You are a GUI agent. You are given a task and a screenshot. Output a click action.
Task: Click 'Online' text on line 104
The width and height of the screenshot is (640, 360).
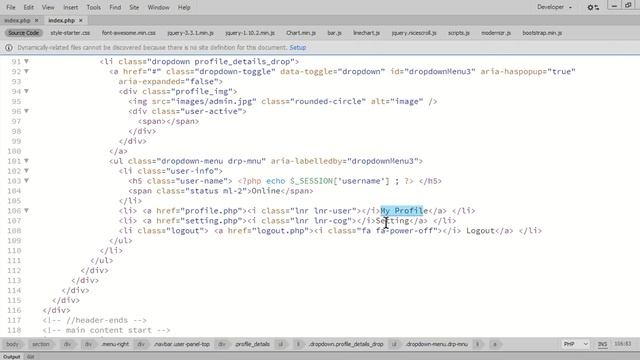[x=266, y=191]
